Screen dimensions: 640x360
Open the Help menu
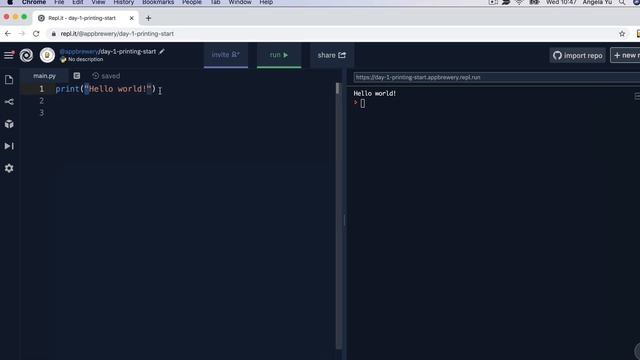(266, 2)
